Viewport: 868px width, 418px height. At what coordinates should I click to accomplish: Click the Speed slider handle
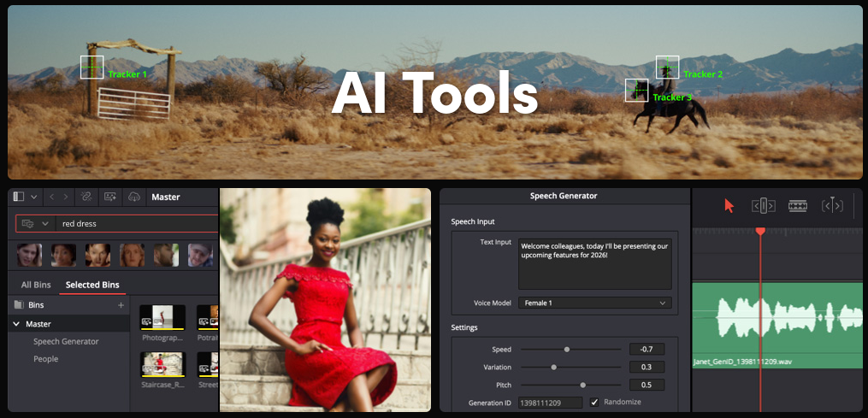[566, 350]
